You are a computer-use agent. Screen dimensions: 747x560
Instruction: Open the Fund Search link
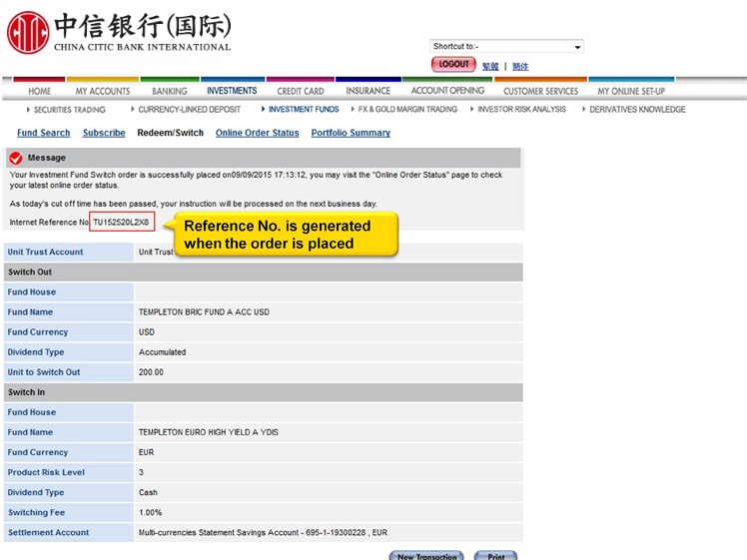[x=43, y=133]
